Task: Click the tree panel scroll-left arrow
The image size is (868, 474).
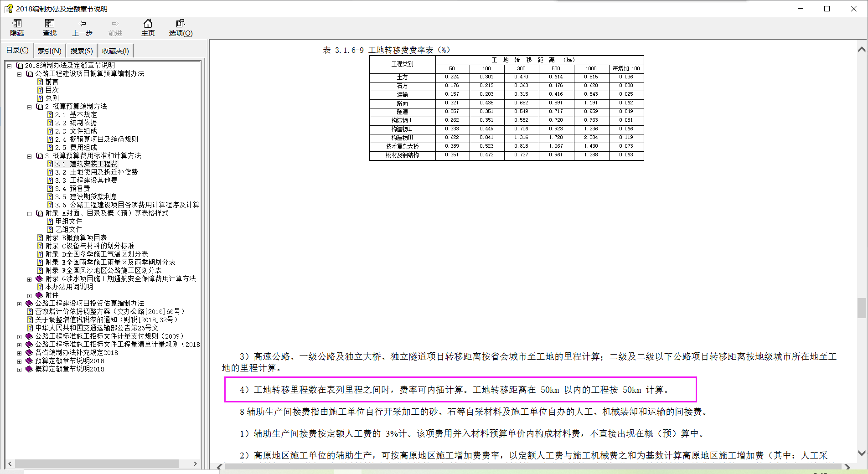Action: pos(10,464)
